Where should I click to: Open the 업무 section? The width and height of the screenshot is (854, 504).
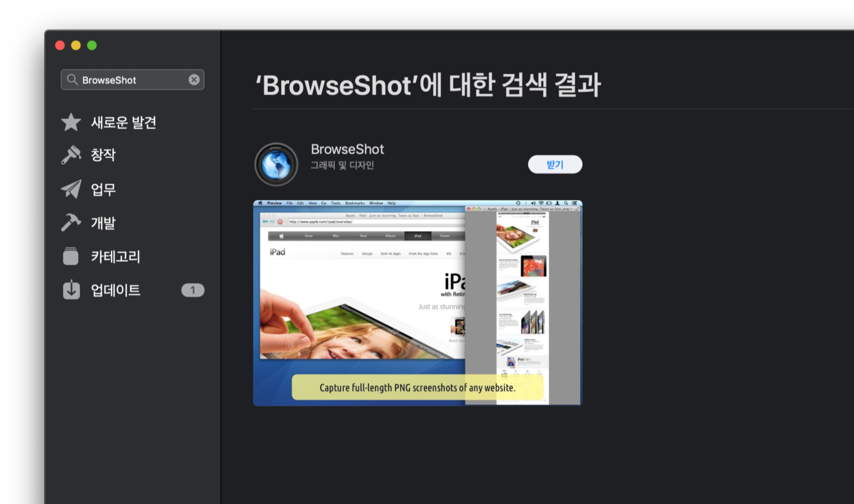click(103, 189)
